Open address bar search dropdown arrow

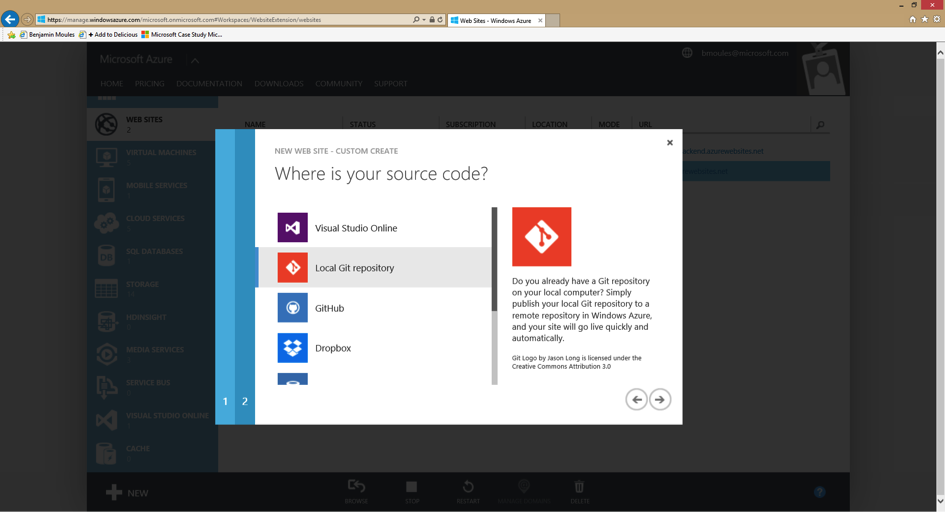click(x=424, y=19)
